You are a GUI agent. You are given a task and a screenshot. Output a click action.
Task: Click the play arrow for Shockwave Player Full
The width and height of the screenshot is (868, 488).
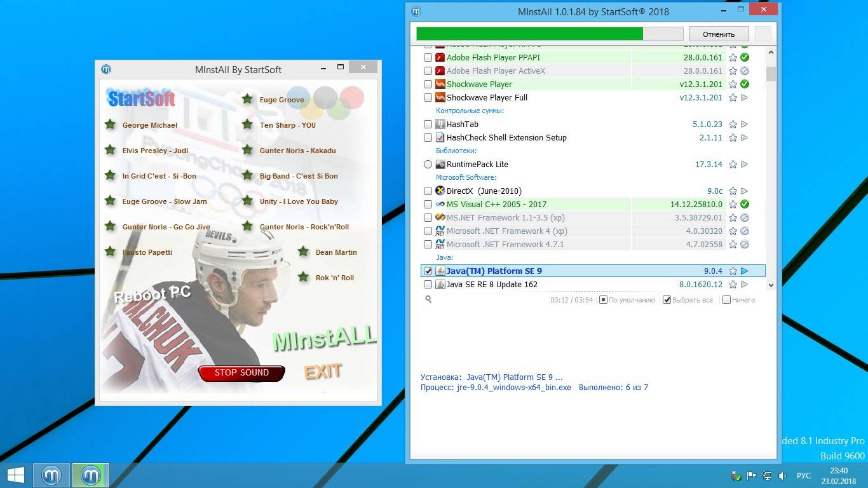(x=745, y=97)
